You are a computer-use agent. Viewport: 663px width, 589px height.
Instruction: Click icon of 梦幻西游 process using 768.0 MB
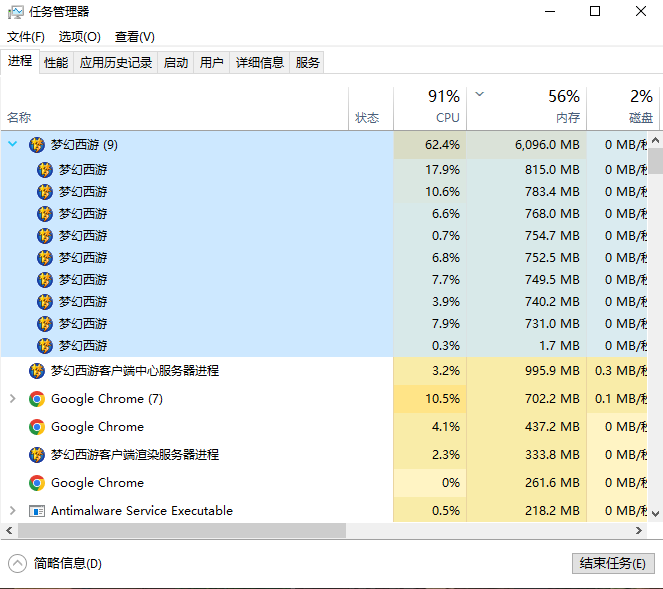click(x=45, y=214)
